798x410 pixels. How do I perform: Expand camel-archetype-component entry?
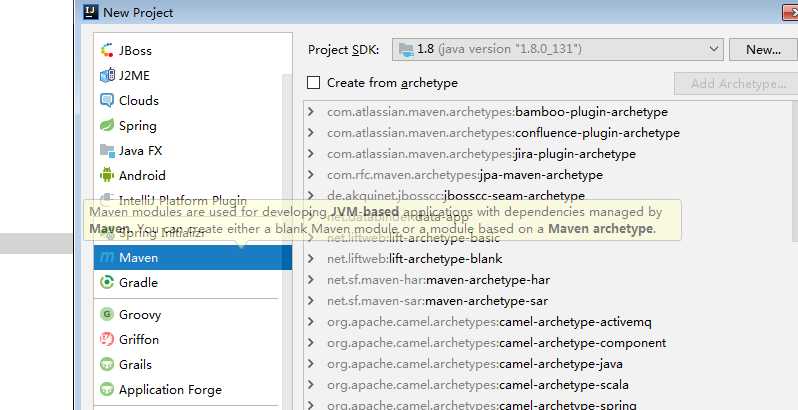pyautogui.click(x=311, y=342)
